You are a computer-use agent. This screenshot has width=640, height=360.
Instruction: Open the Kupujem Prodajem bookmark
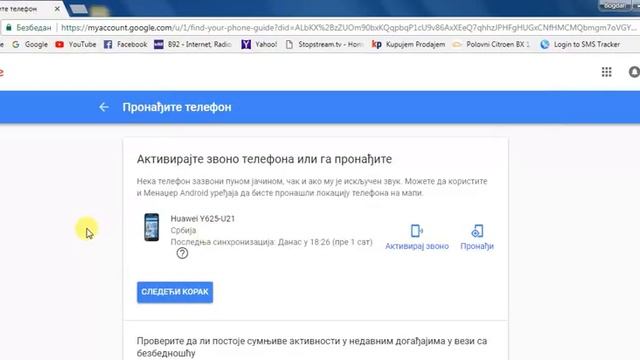click(x=408, y=44)
